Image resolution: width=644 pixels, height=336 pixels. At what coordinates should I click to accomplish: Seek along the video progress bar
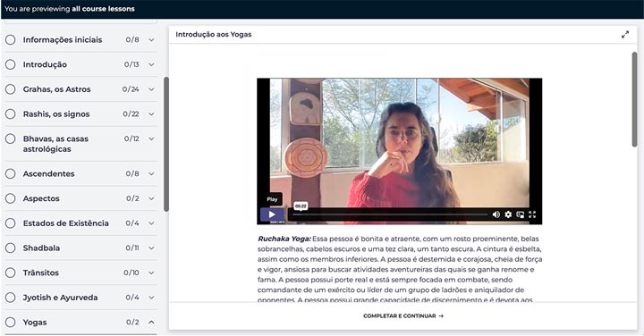(390, 214)
